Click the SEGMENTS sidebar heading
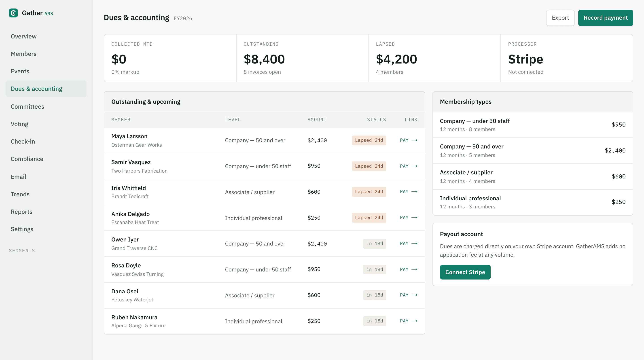644x360 pixels. [x=22, y=251]
